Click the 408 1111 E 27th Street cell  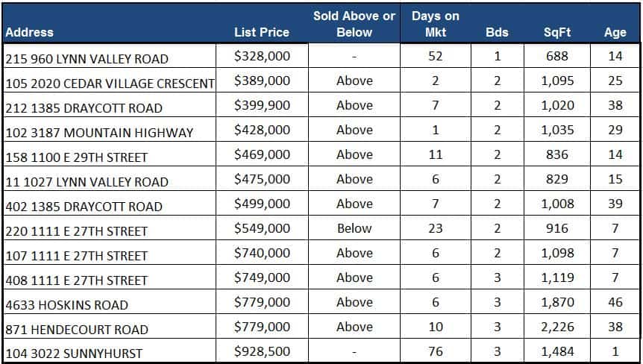point(77,280)
